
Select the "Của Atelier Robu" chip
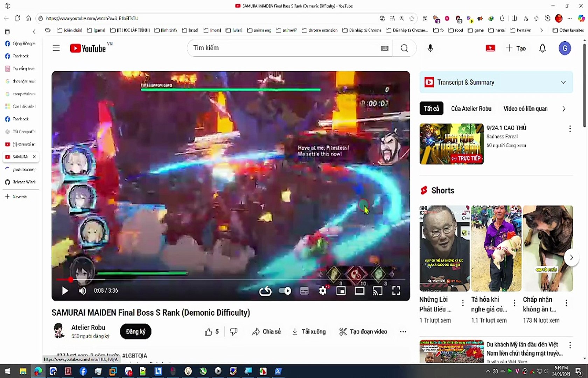coord(471,108)
